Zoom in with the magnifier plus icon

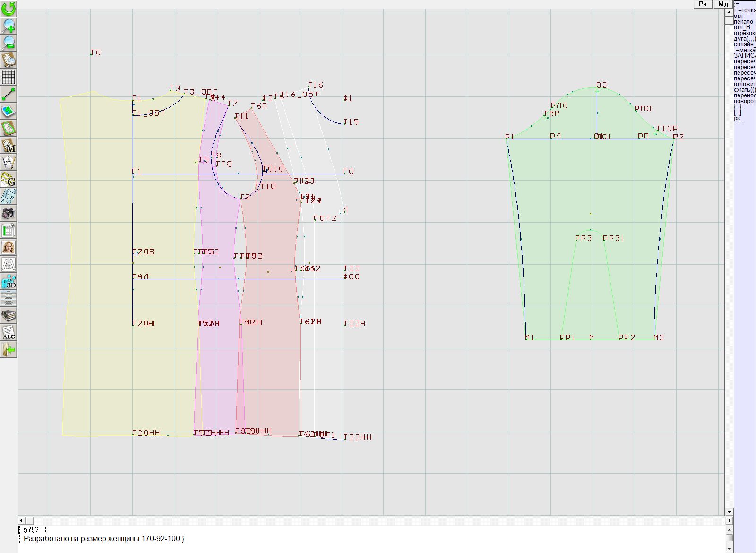[x=9, y=26]
